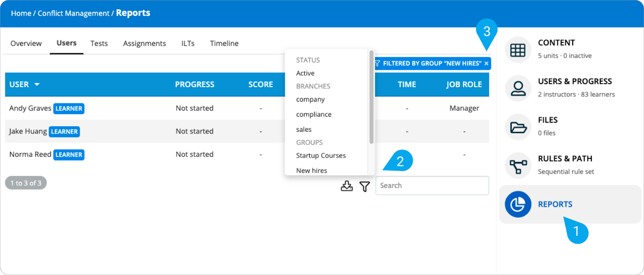Viewport: 644px width, 275px height.
Task: Pick Startup Courses group from filter
Action: click(321, 156)
